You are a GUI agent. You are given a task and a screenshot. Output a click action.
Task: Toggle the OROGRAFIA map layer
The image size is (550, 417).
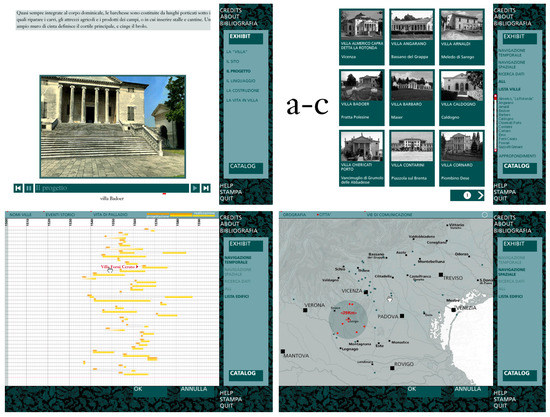tap(294, 214)
